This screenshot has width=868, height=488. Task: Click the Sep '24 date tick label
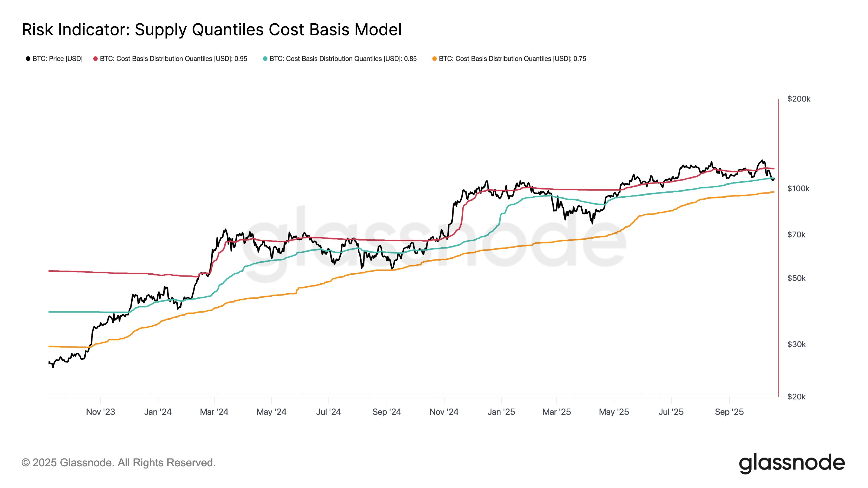click(387, 412)
